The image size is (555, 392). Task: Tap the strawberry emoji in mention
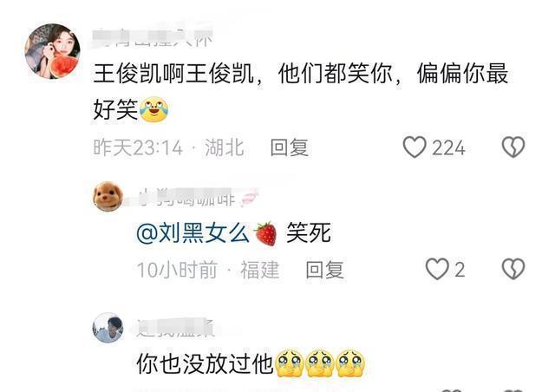point(266,233)
